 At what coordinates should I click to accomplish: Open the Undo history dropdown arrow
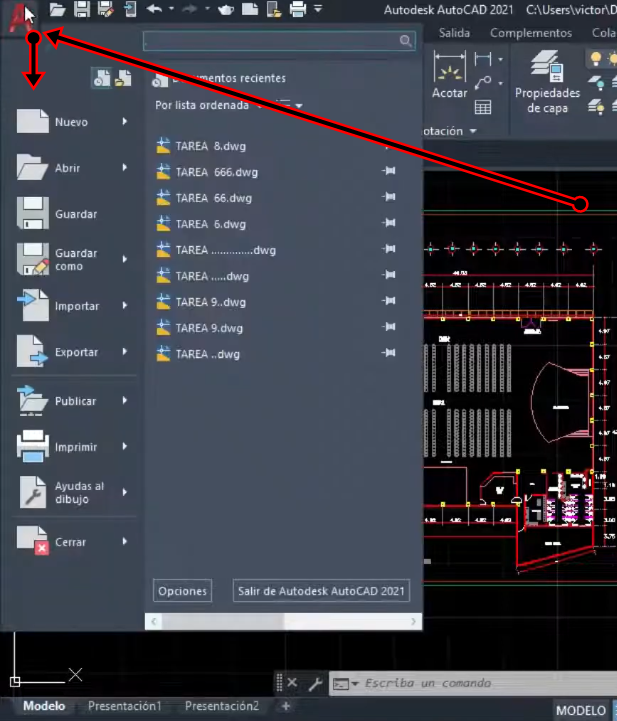point(171,8)
